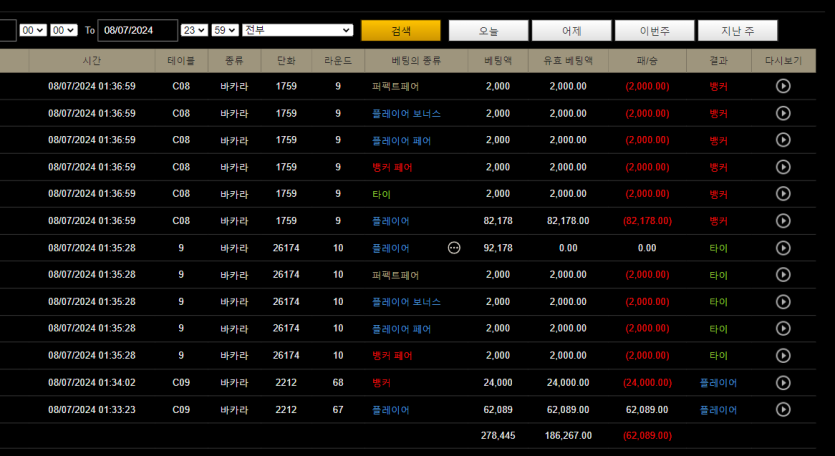
Task: Replay the 82,178 플레이어 bet row
Action: [x=783, y=221]
